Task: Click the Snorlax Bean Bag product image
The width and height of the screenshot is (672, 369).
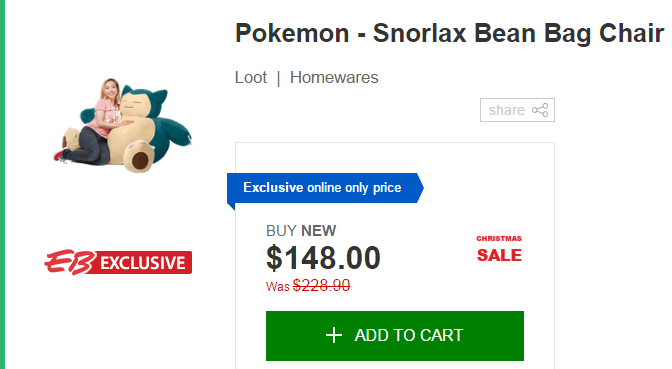Action: (x=123, y=125)
